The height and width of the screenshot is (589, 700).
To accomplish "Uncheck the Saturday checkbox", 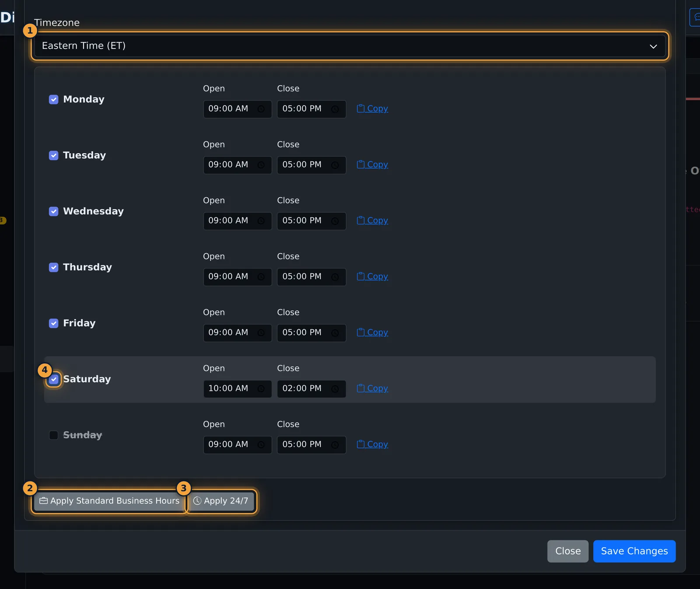I will pyautogui.click(x=53, y=379).
